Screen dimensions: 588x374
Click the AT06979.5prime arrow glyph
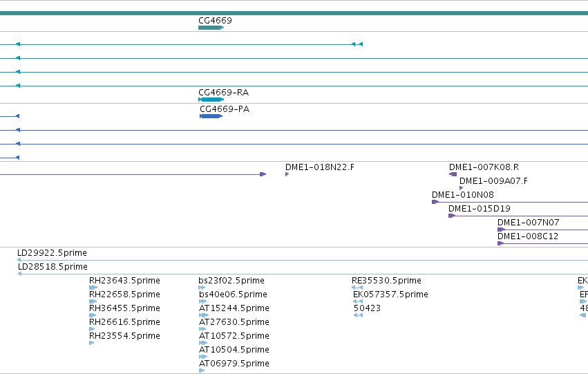tap(202, 371)
